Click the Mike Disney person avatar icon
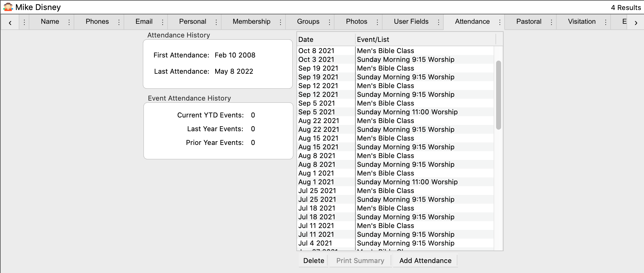 (x=8, y=7)
